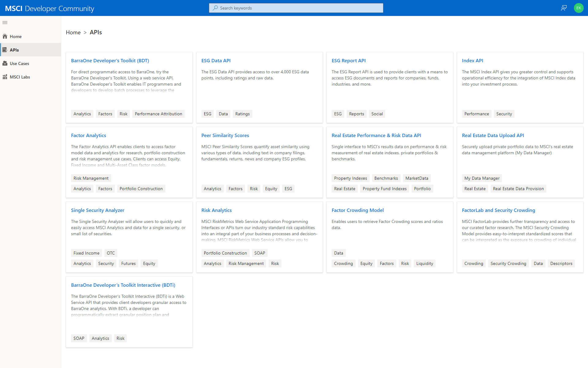Viewport: 588px width, 368px height.
Task: Select the MSCI Labs label in the sidebar
Action: [x=20, y=77]
